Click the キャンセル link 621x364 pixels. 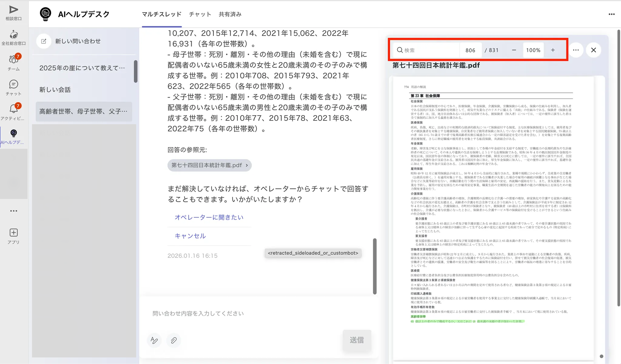[x=190, y=236]
